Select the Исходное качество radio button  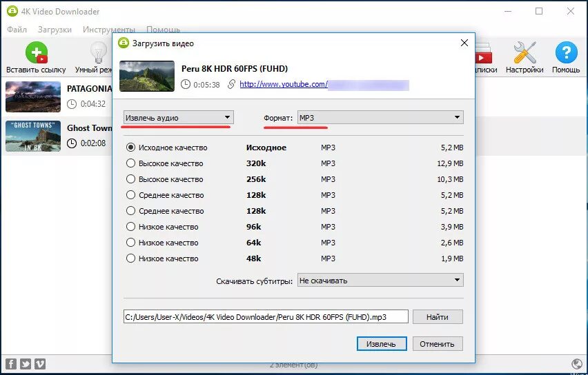pos(130,148)
